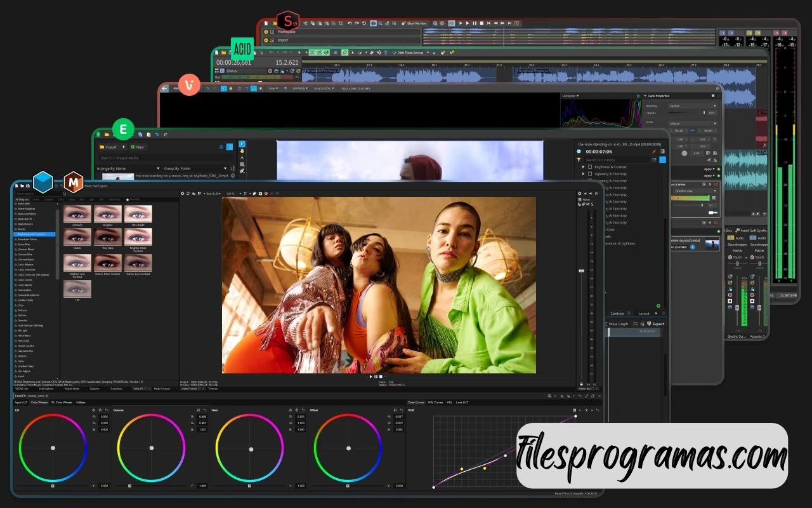Click the Video FX icon above the preview
The image size is (812, 508).
pos(193,194)
